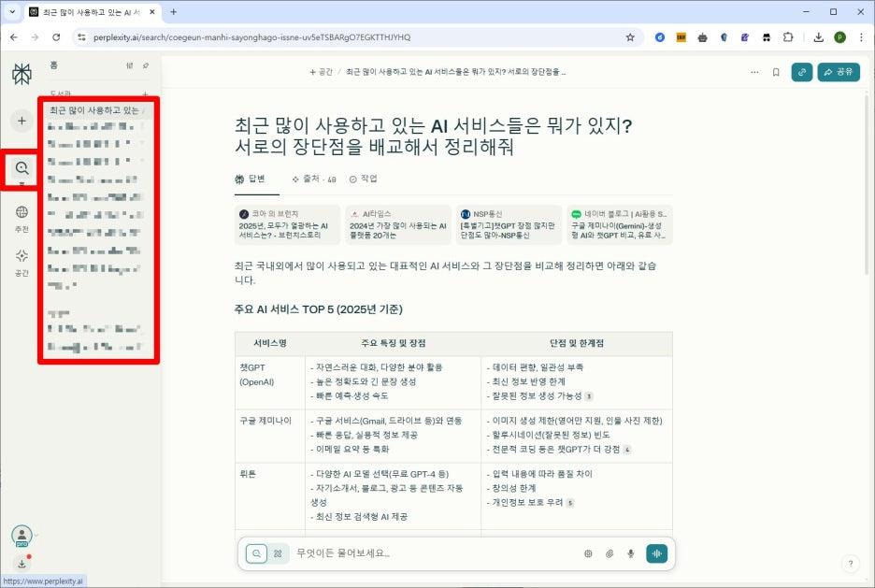Switch to research mode in query box
875x588 pixels.
coord(278,553)
